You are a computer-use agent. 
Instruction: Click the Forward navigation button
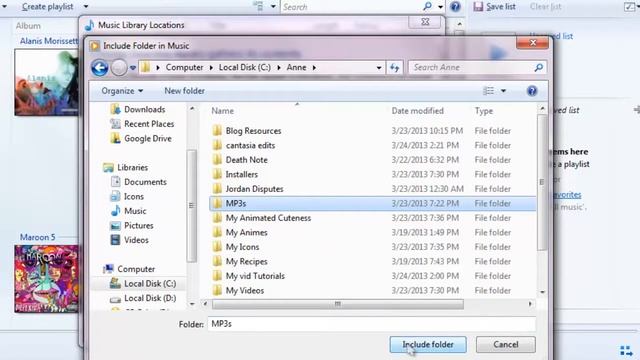point(119,68)
